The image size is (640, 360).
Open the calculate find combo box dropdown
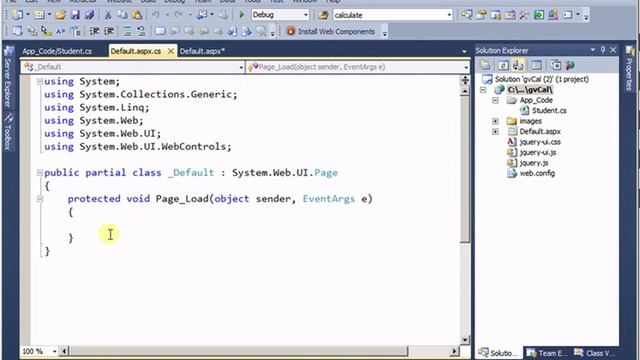[449, 15]
